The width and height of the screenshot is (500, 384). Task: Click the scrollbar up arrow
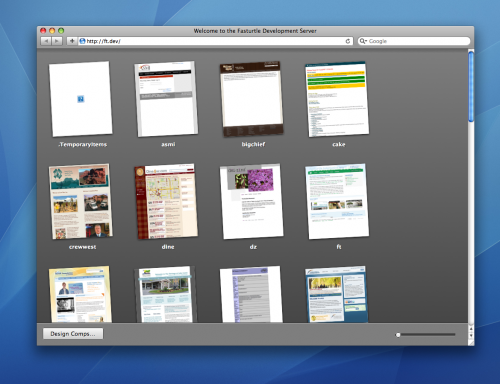(x=471, y=329)
